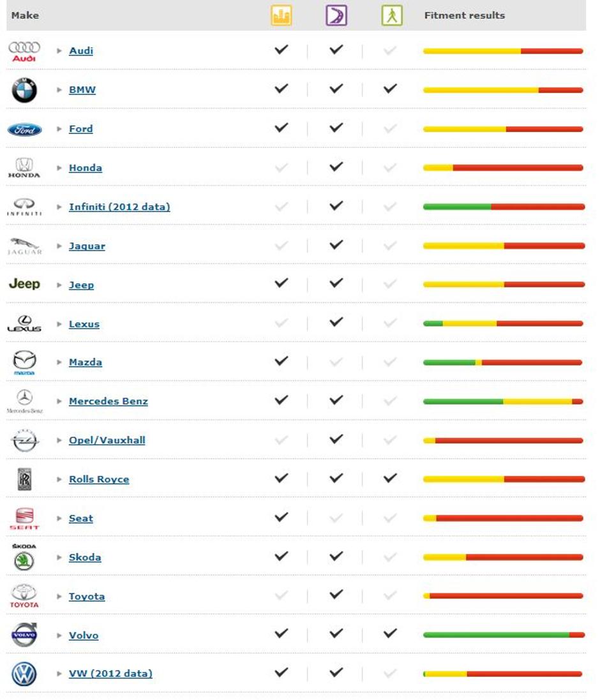Click the blue Ford oval logo
600x700 pixels.
pos(24,130)
